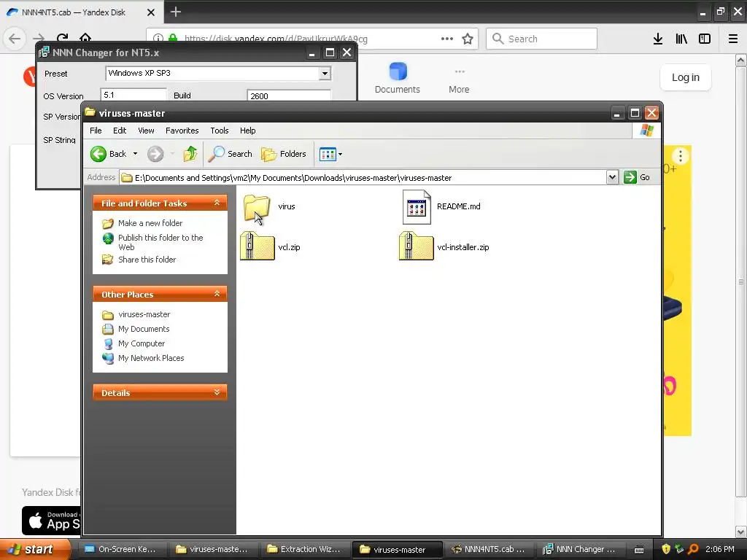Click Share this folder
The image size is (747, 560).
147,260
